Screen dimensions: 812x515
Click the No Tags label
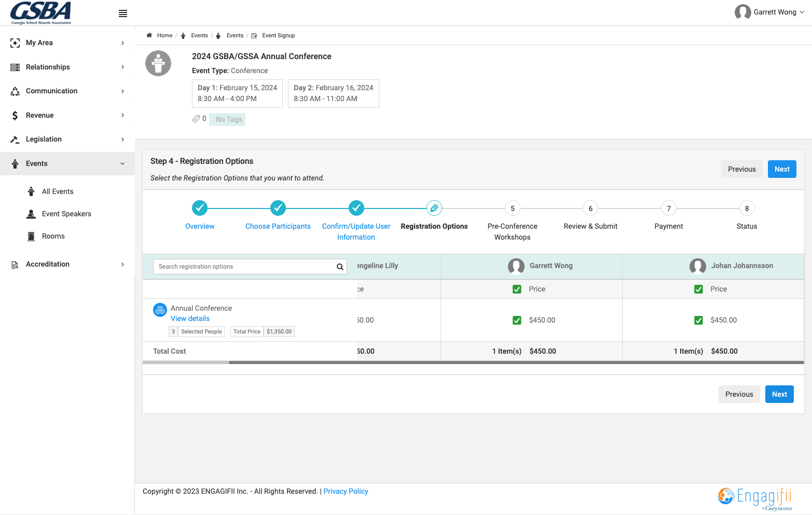pos(227,119)
